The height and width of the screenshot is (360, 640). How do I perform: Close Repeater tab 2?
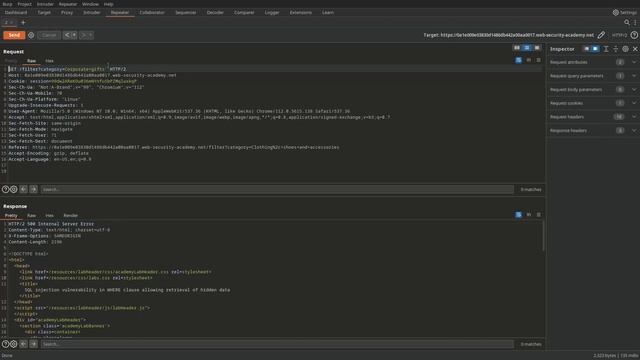[12, 22]
